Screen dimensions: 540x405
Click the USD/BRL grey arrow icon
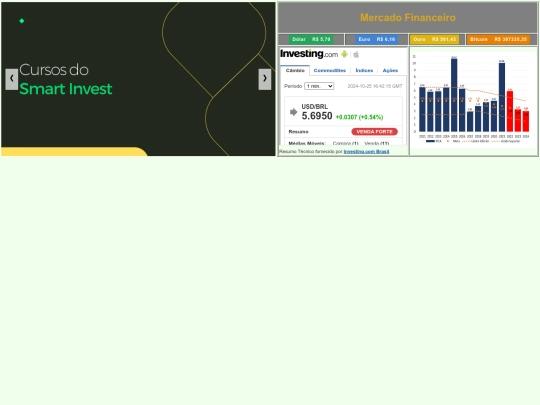(x=293, y=112)
